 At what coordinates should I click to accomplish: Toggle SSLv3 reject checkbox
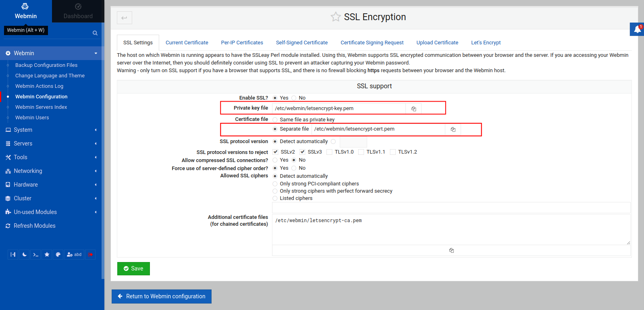point(302,152)
